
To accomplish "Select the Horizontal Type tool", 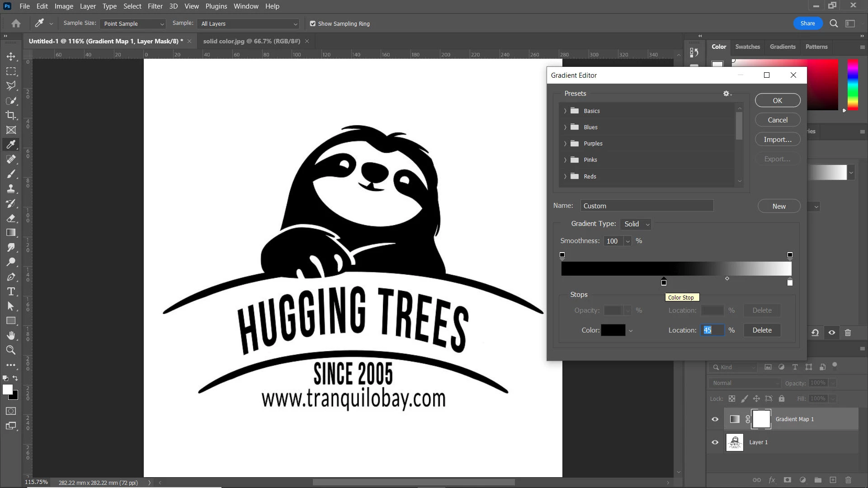I will click(x=11, y=291).
